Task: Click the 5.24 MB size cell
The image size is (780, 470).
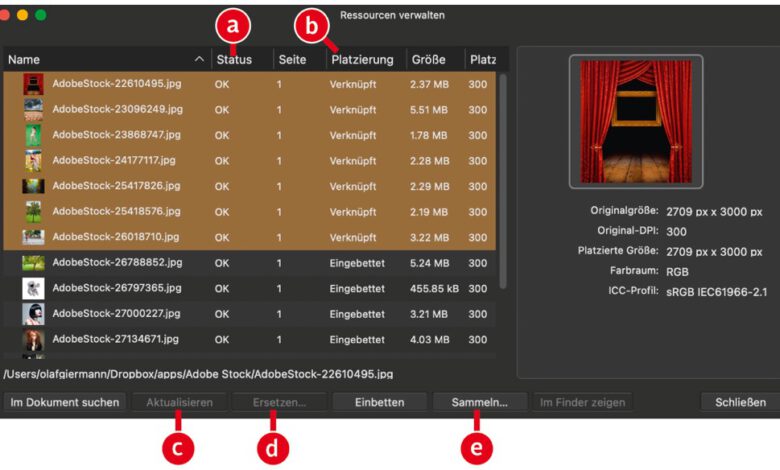Action: [x=429, y=263]
